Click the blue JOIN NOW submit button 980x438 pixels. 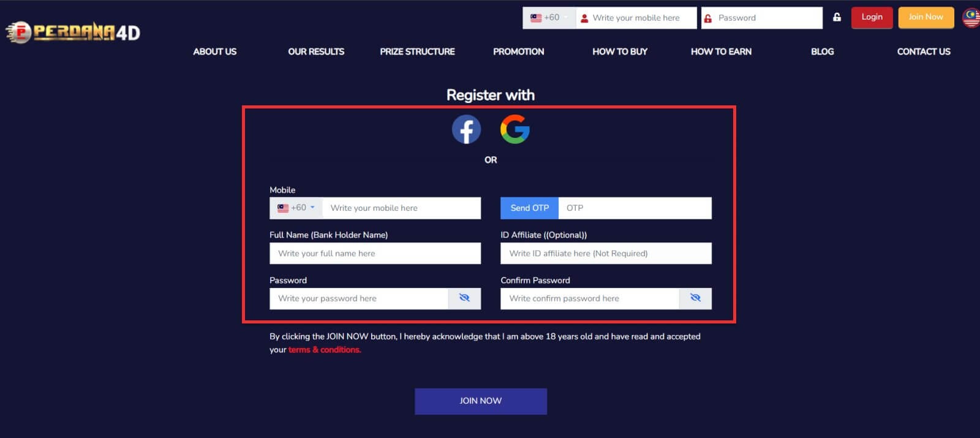pos(481,401)
